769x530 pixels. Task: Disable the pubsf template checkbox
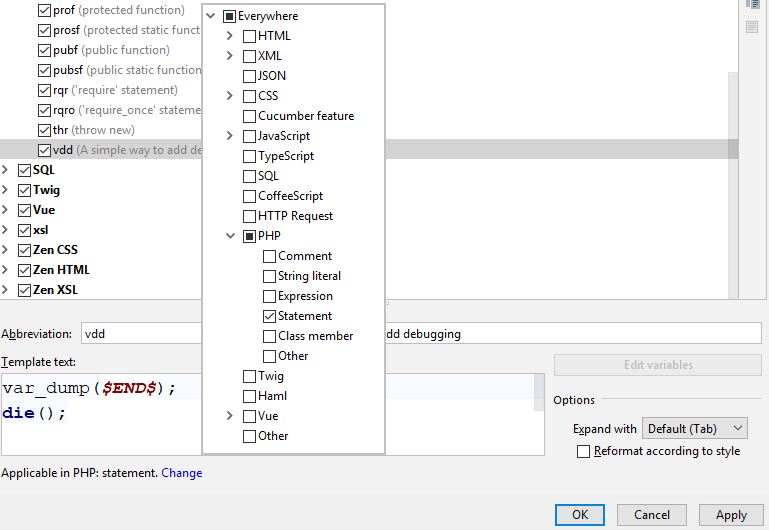point(44,71)
